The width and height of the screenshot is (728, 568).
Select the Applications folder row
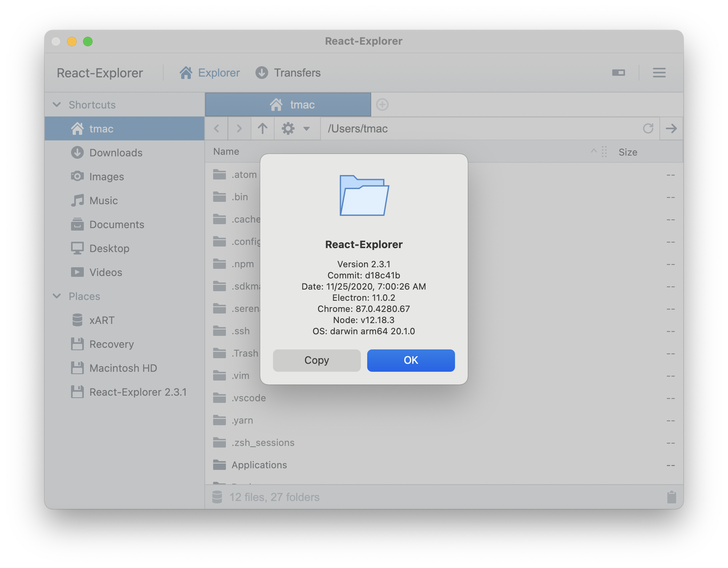click(x=444, y=465)
